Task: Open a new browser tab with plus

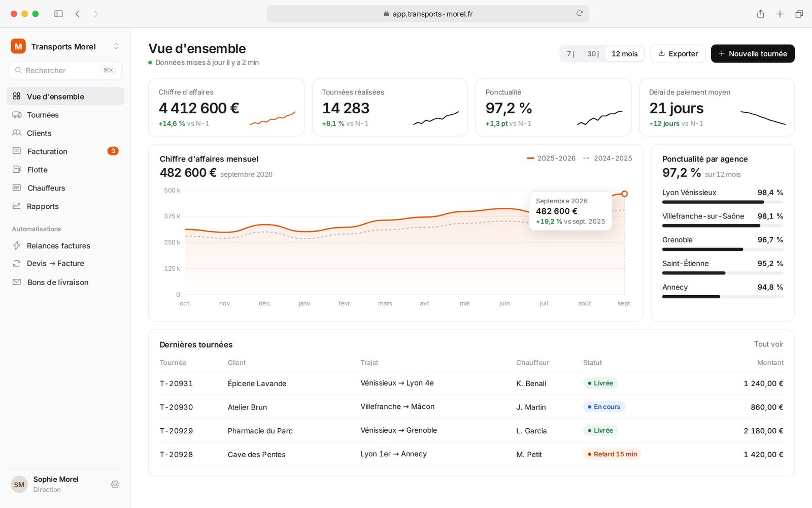Action: pyautogui.click(x=780, y=14)
